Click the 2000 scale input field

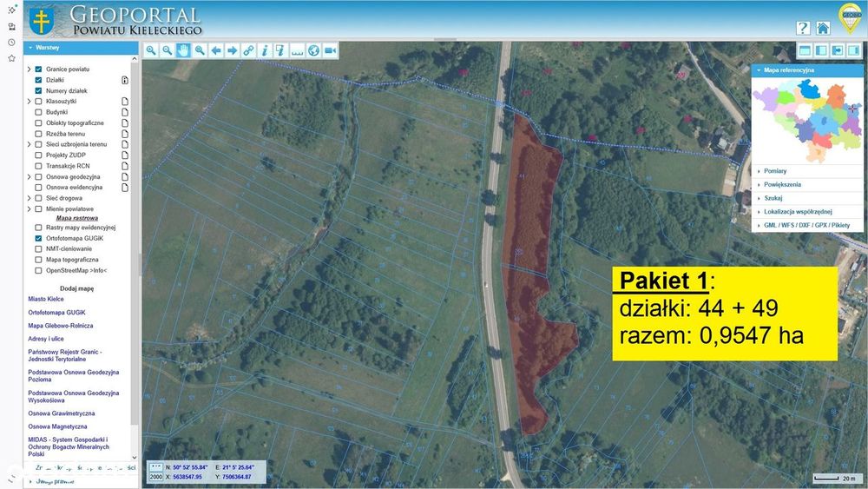pyautogui.click(x=156, y=477)
